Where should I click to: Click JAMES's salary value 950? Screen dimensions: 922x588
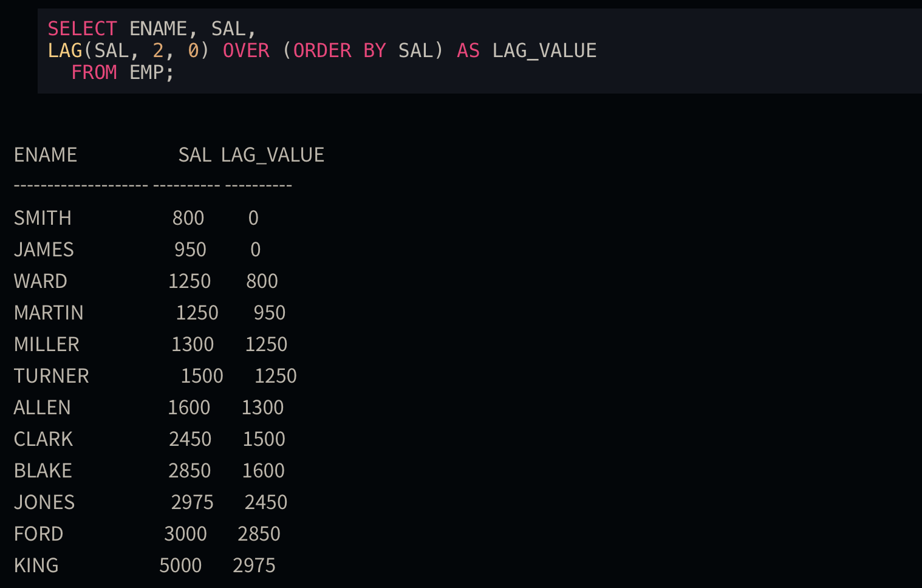pos(191,250)
